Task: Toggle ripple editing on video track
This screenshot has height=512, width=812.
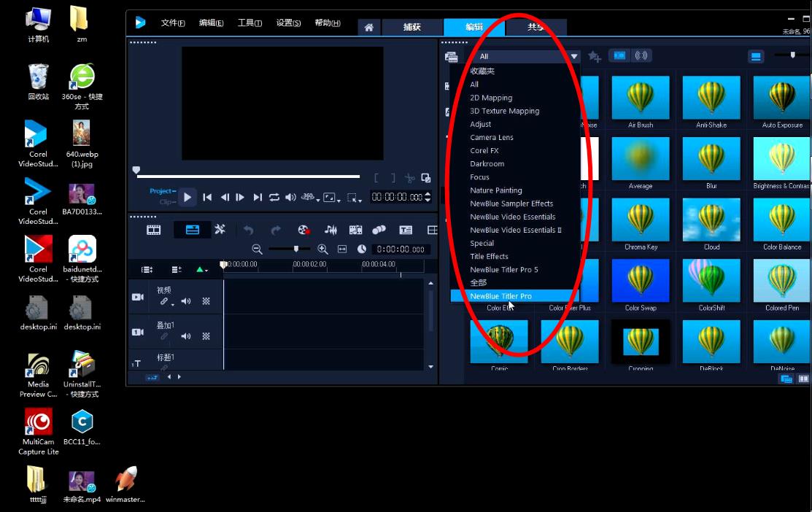Action: [x=165, y=301]
